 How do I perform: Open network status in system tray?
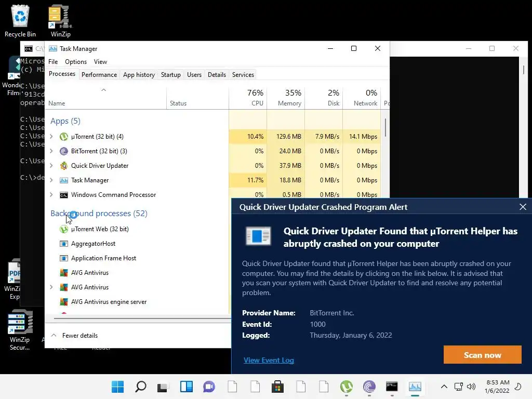(459, 387)
